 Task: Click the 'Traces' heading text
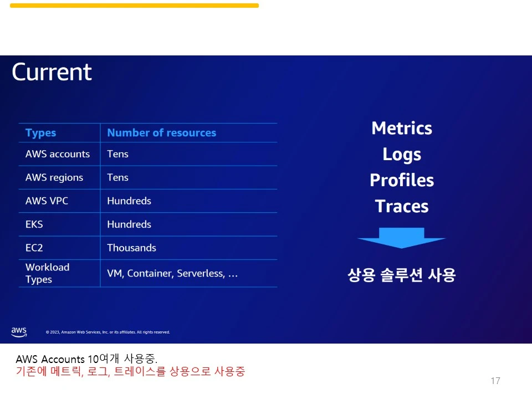(402, 206)
